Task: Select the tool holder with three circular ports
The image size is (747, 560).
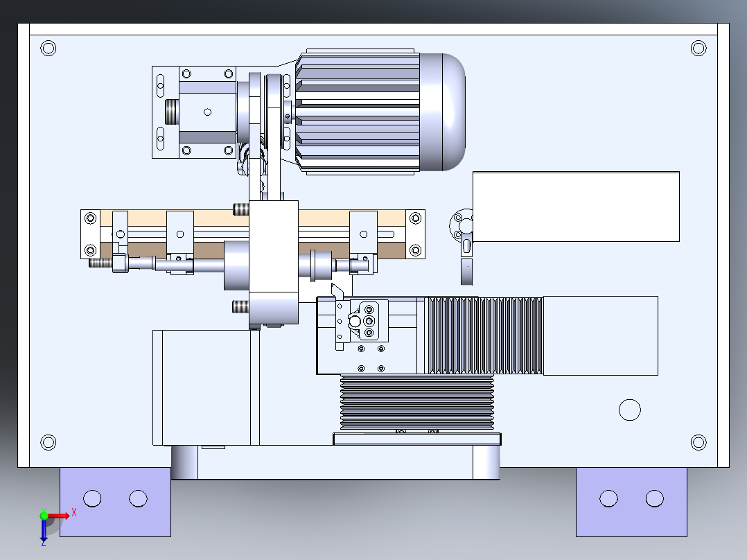Action: point(369,321)
